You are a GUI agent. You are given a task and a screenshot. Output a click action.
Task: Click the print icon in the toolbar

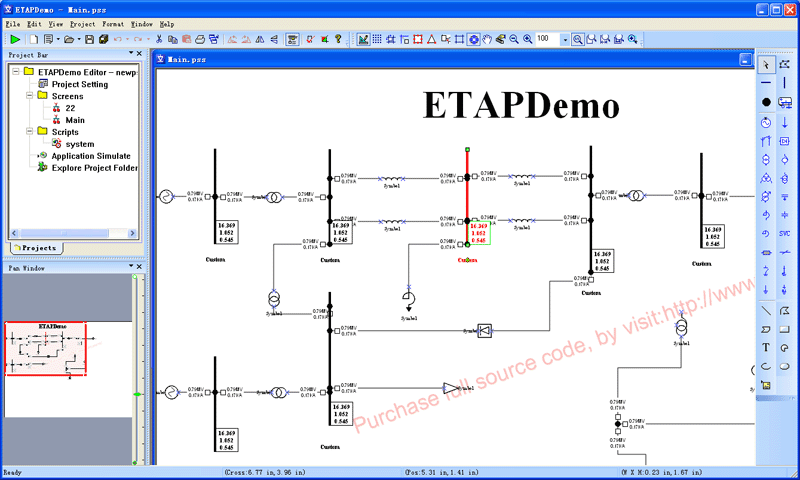(x=200, y=39)
